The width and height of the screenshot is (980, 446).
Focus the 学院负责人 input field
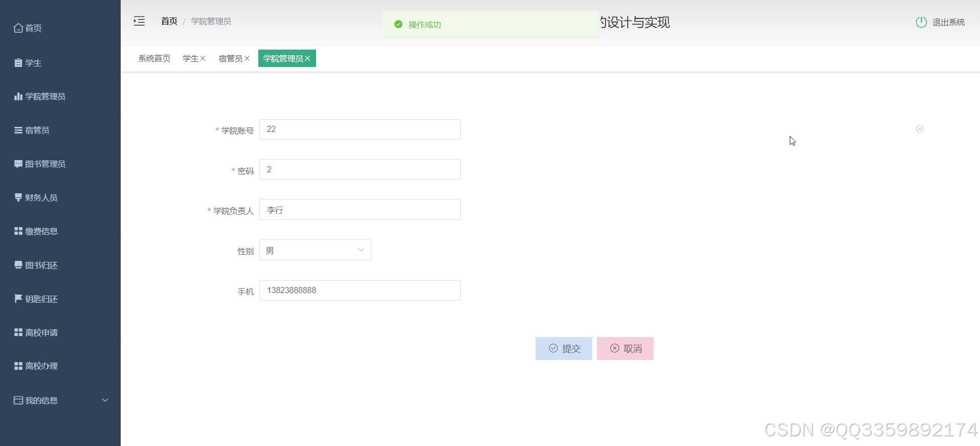click(360, 210)
